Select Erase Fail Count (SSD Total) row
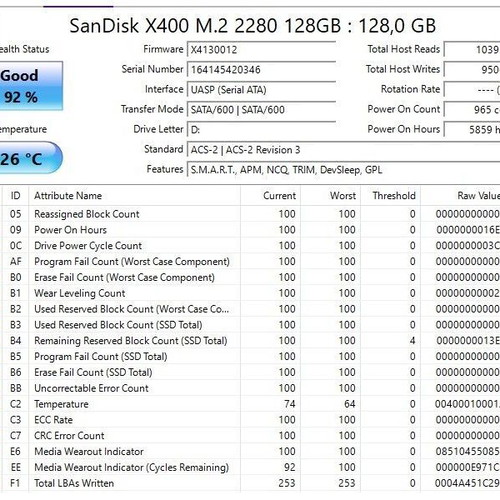The width and height of the screenshot is (500, 500). 251,372
